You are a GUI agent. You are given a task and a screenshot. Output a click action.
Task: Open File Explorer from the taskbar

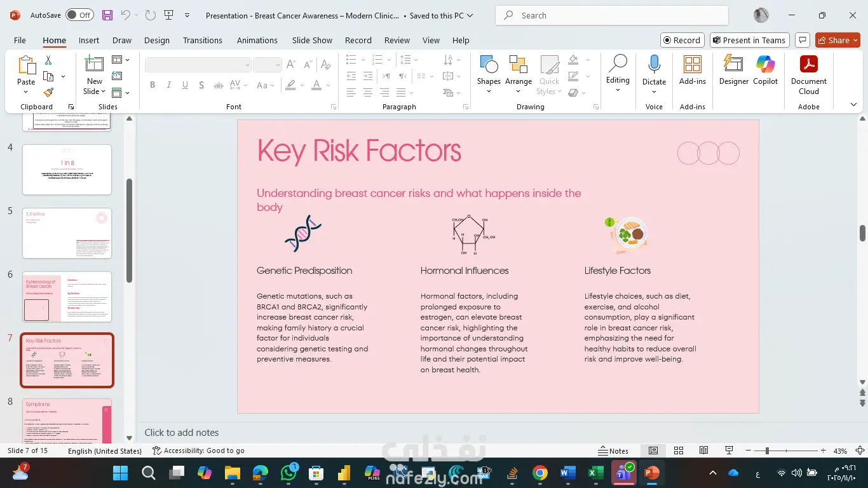pyautogui.click(x=232, y=473)
